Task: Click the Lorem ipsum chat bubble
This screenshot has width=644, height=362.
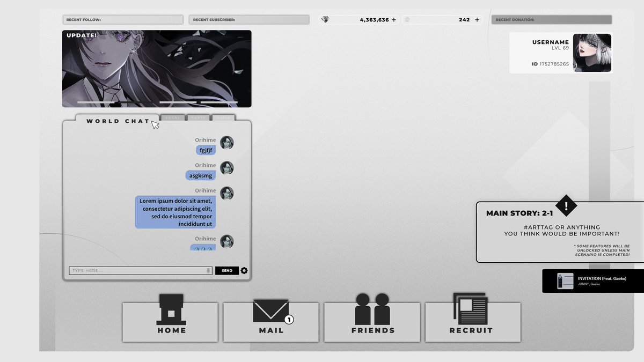Action: click(175, 212)
